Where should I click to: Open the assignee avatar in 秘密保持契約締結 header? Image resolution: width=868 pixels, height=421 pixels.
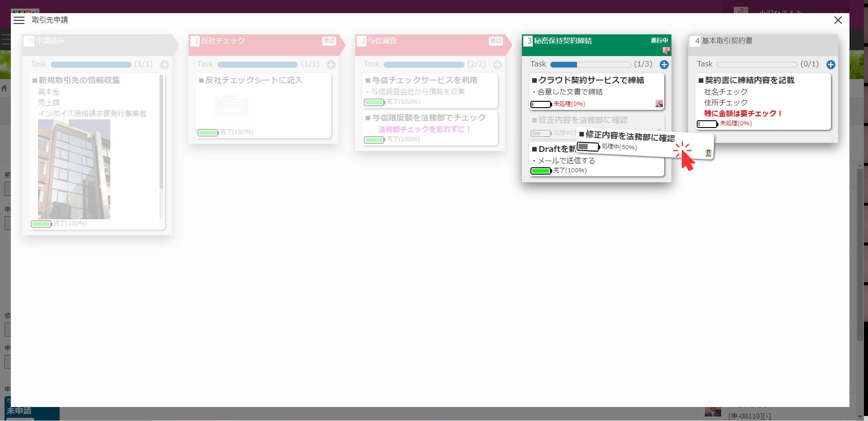pyautogui.click(x=666, y=50)
